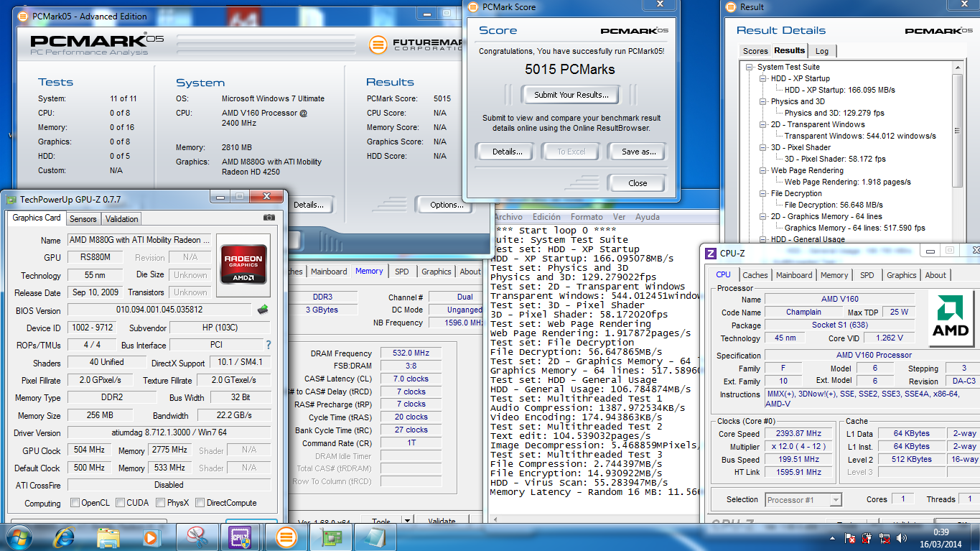
Task: Open Windows Explorer folder taskbar icon
Action: coord(108,537)
